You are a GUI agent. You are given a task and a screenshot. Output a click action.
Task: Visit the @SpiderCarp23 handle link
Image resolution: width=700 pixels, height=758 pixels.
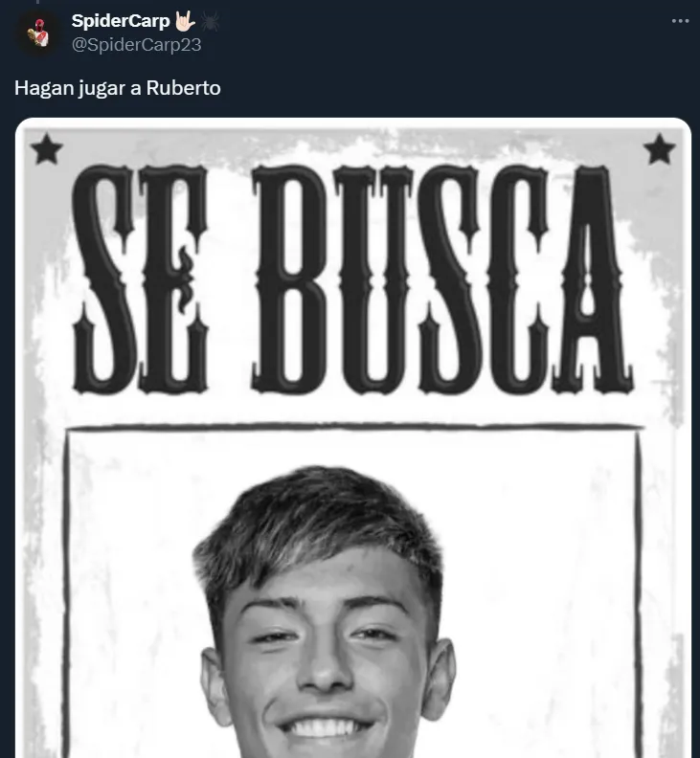[x=136, y=44]
